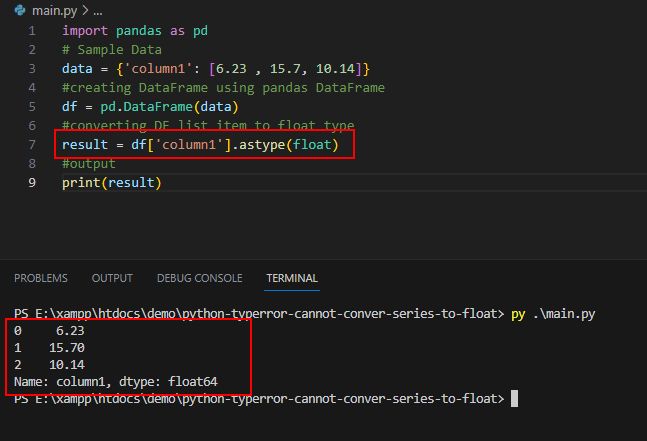Select the TERMINAL tab
This screenshot has height=441, width=647.
pos(292,278)
